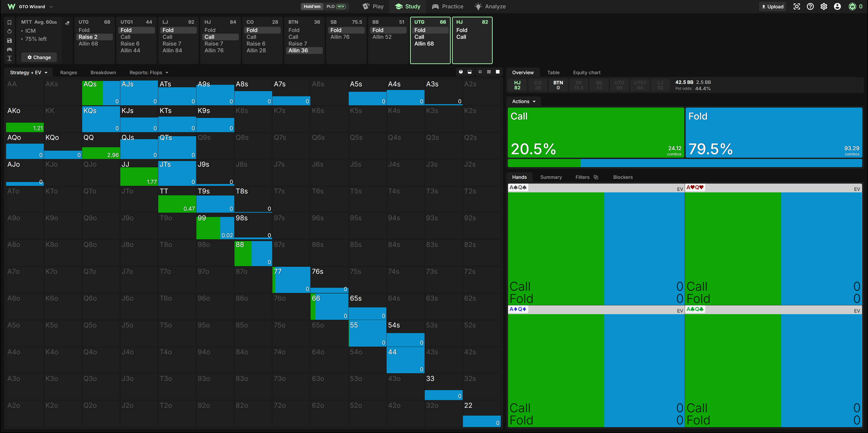This screenshot has width=868, height=433.
Task: Switch game type to PLO
Action: [x=336, y=6]
